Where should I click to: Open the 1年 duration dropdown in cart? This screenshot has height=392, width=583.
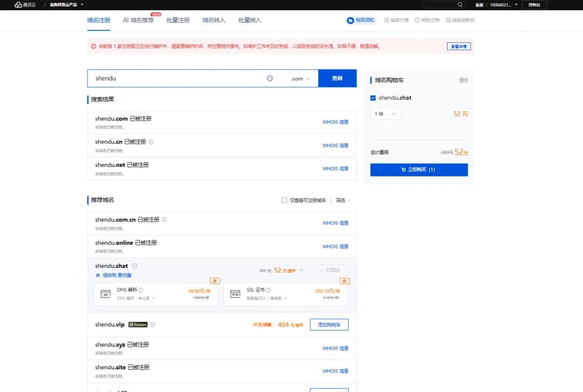[385, 114]
